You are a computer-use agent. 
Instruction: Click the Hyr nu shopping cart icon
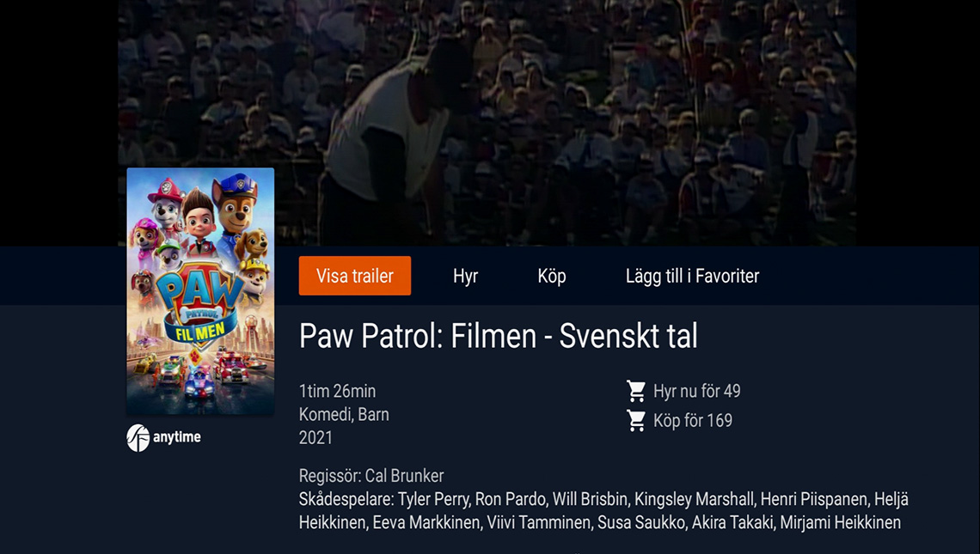[x=636, y=391]
